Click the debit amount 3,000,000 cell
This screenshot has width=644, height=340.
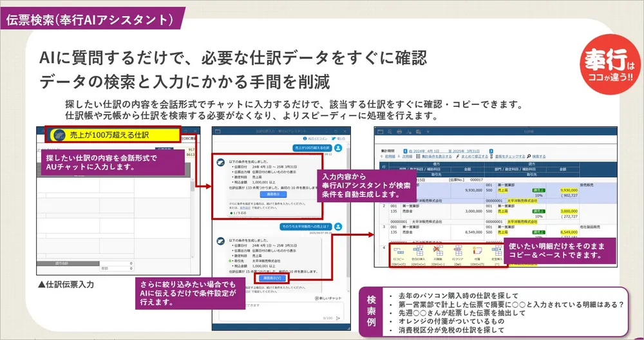473,211
